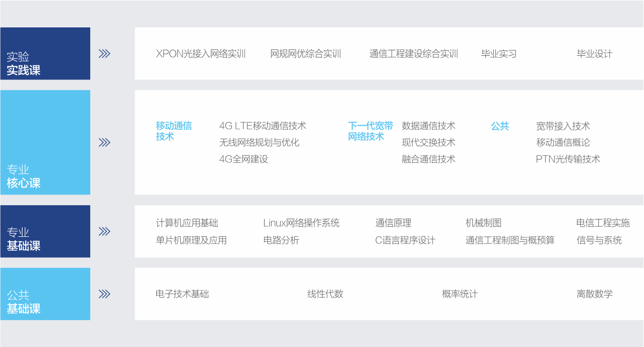Screen dimensions: 644x347
Task: Open XPON光接入网络实训 course
Action: (x=200, y=54)
